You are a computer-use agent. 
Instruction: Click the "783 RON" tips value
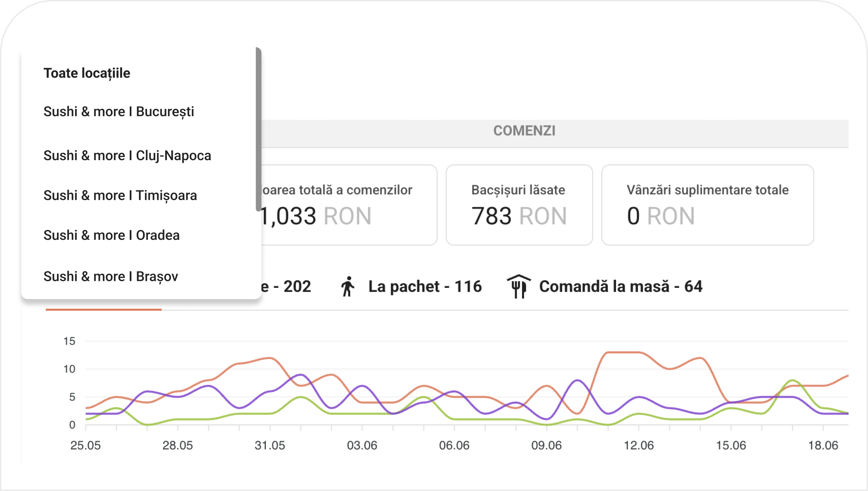click(x=519, y=216)
